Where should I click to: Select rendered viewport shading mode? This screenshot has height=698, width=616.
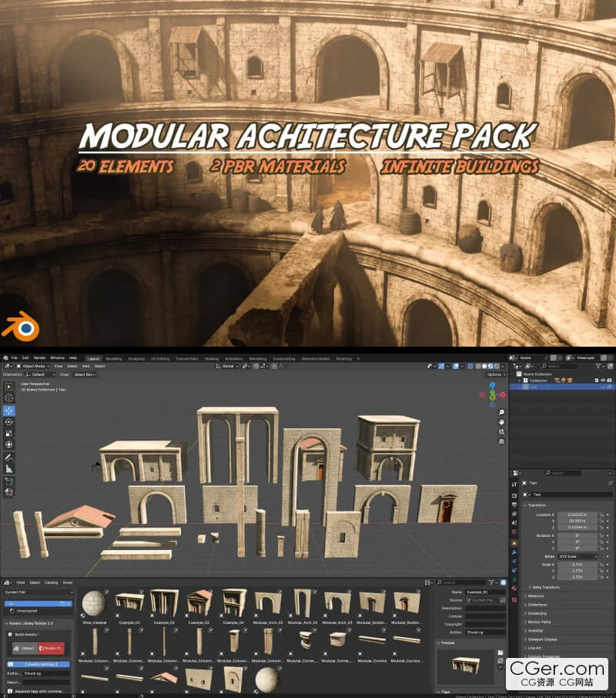[x=497, y=367]
